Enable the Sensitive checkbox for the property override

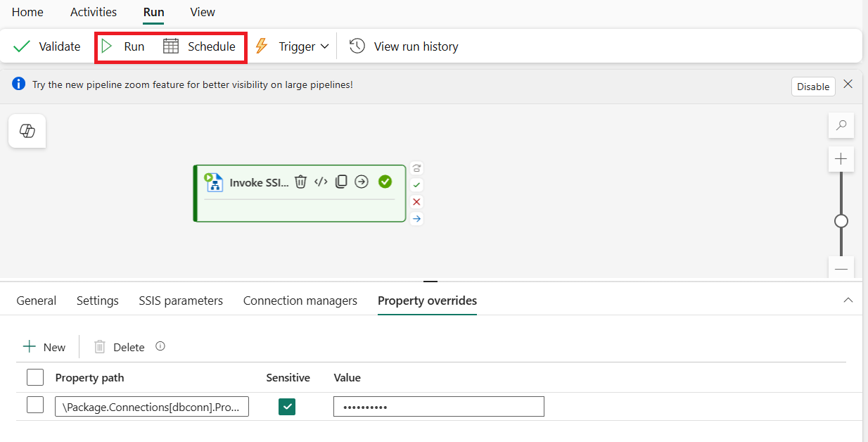(x=287, y=406)
